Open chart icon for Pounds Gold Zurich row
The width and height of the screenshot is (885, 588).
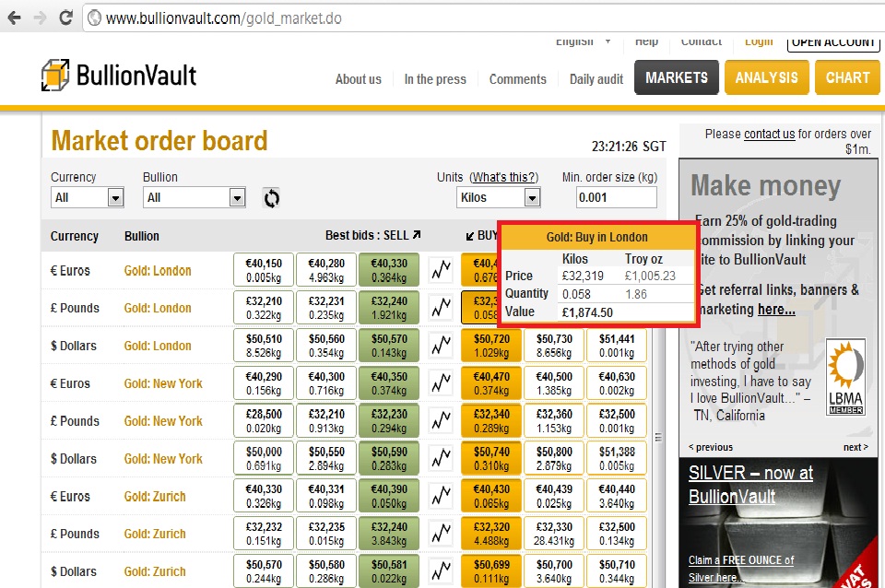[x=441, y=534]
